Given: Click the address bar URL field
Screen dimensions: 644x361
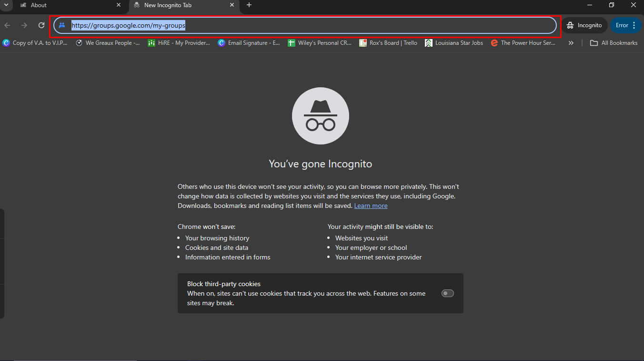Looking at the screenshot, I should [305, 25].
